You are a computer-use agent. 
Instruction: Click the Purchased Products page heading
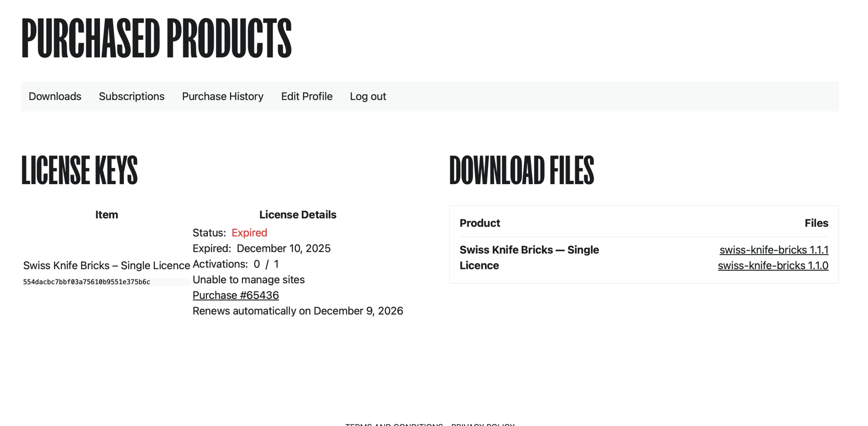156,38
